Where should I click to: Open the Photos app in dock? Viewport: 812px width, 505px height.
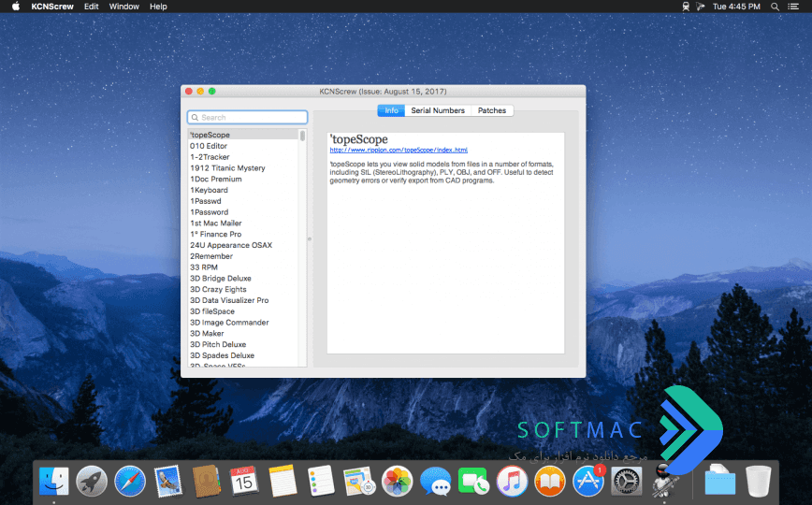398,482
